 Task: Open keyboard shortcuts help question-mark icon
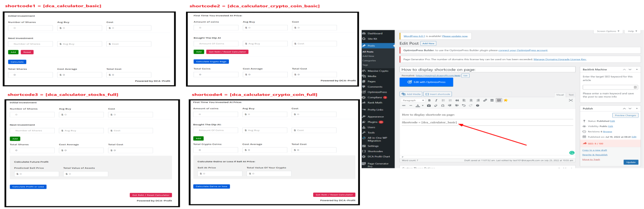pos(478,105)
